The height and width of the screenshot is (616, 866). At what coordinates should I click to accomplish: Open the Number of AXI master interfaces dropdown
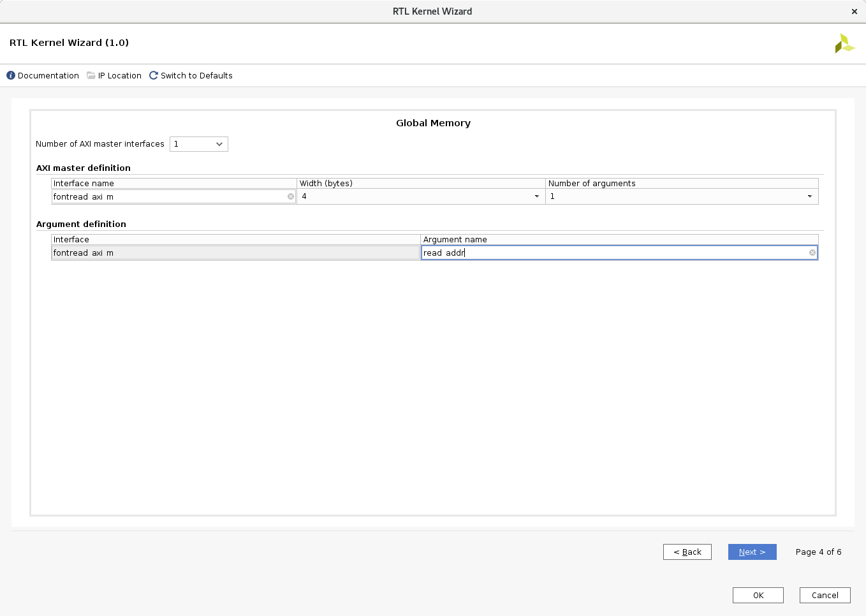coord(199,144)
